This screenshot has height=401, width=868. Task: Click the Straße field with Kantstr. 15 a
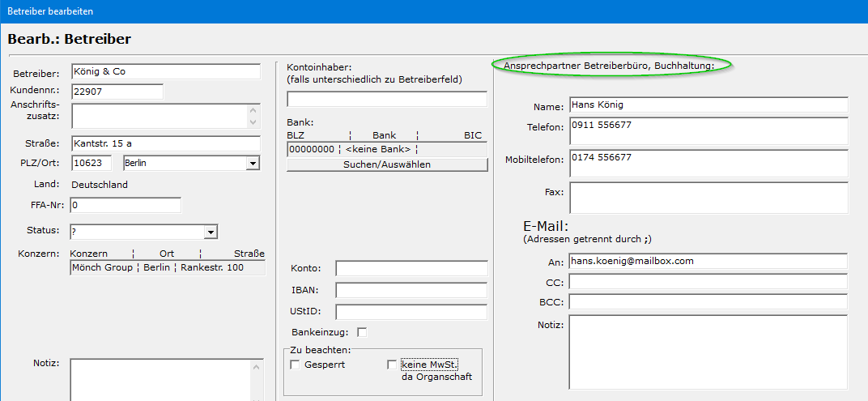click(166, 143)
